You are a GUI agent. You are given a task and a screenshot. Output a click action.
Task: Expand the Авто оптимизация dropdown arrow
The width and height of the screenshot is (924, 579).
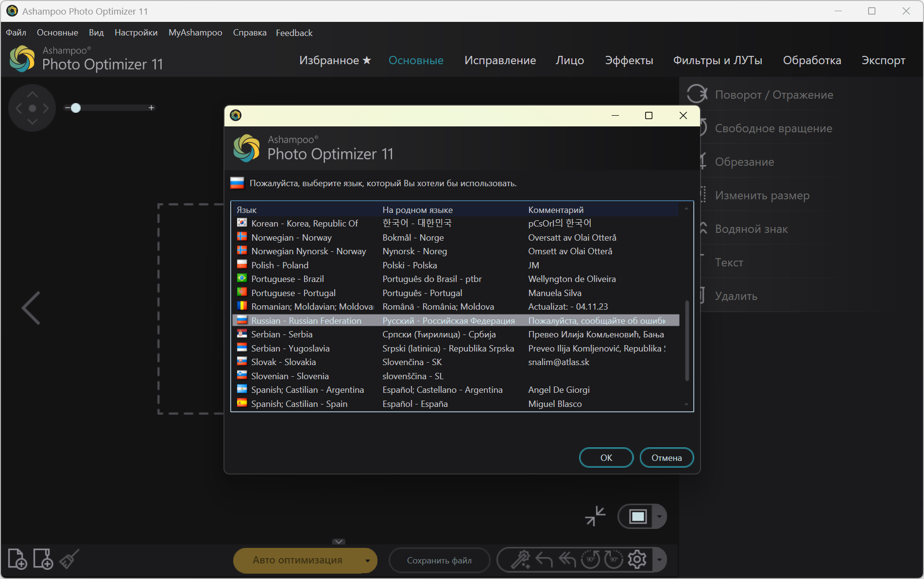click(368, 561)
